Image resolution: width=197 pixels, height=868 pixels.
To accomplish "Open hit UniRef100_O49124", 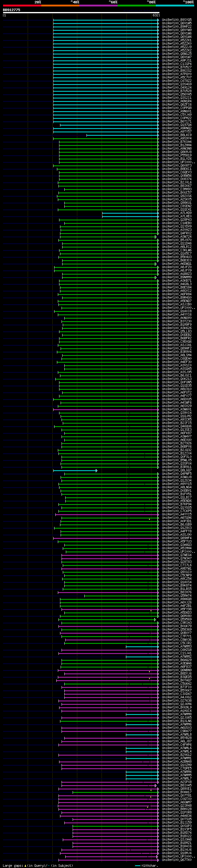I will tap(177, 88).
